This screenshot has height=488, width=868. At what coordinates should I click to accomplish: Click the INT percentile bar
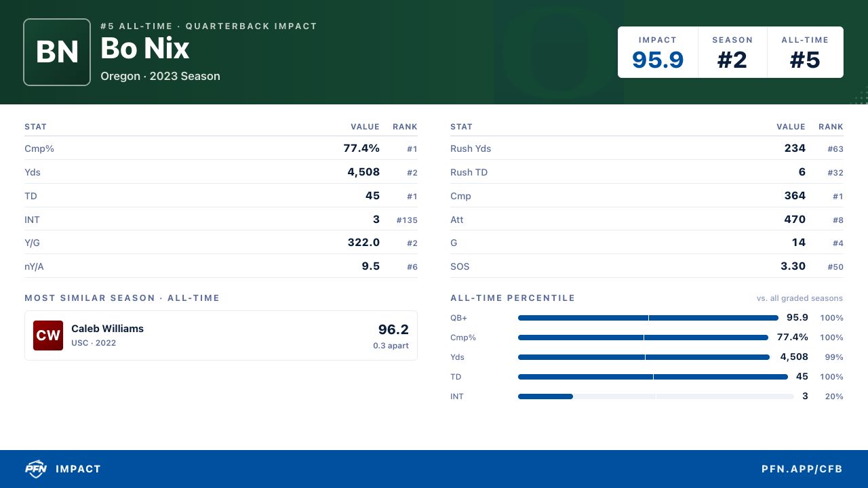(x=656, y=396)
